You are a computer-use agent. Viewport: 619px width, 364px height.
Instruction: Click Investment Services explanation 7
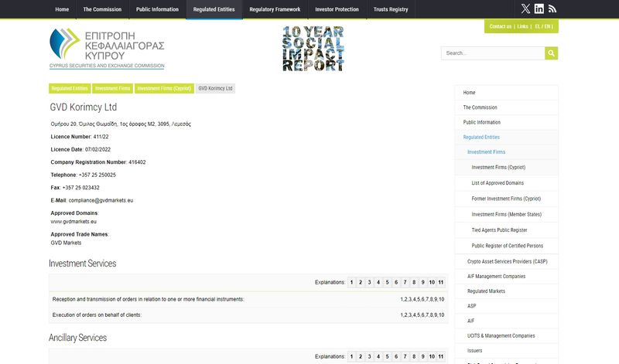pos(405,282)
